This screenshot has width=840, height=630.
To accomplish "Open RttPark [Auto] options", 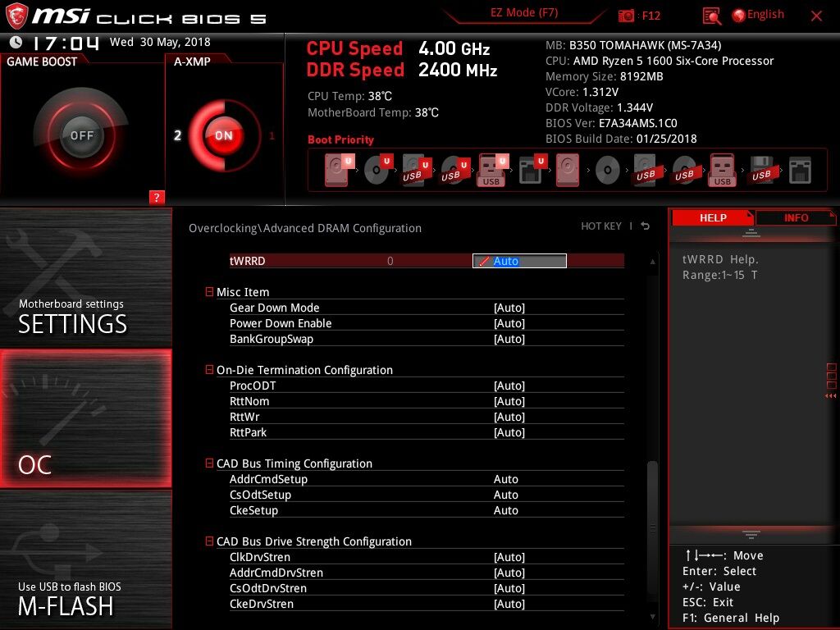I will (509, 432).
